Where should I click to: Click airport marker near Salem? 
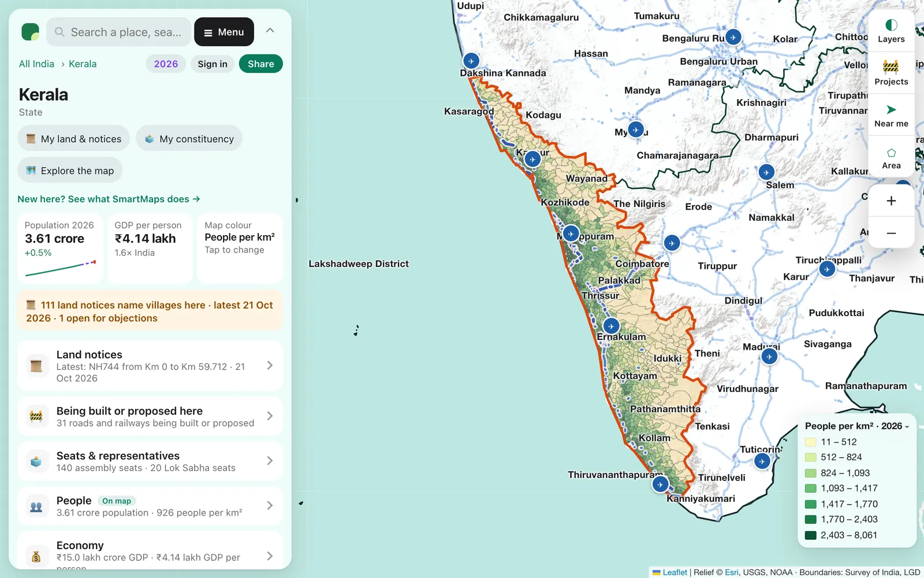(x=766, y=172)
